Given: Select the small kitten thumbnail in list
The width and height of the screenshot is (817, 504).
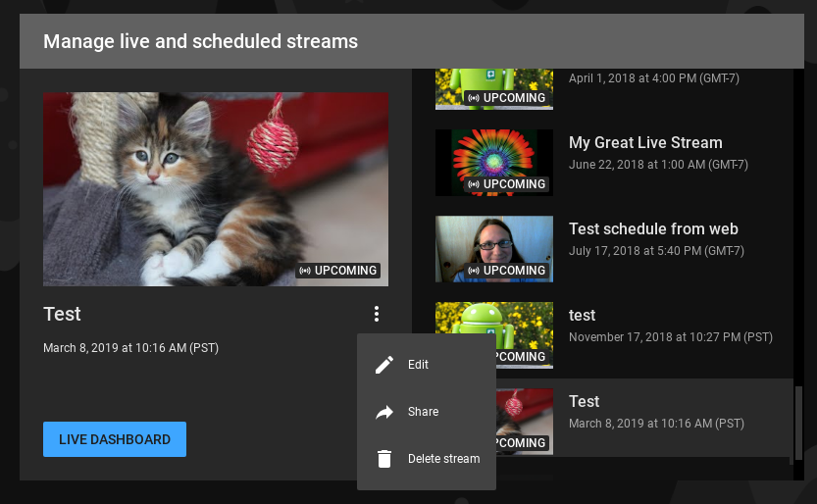Looking at the screenshot, I should coord(524,422).
